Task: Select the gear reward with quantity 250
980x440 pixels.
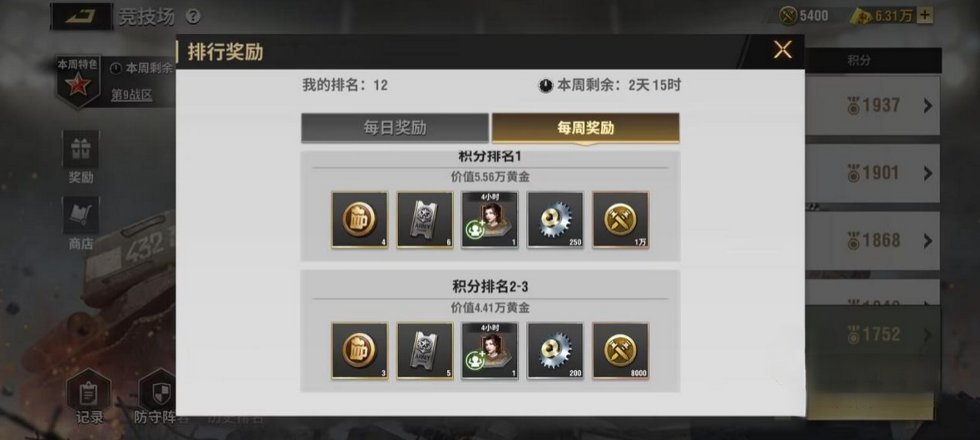Action: (x=555, y=220)
